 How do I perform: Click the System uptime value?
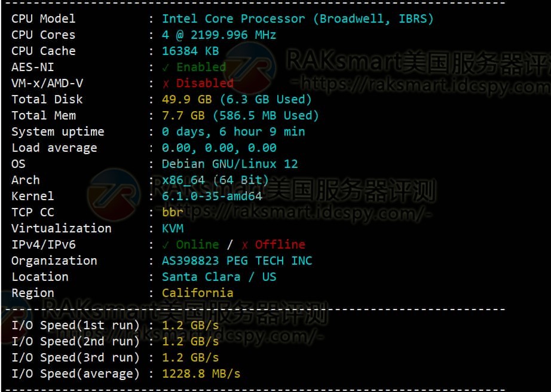point(233,131)
